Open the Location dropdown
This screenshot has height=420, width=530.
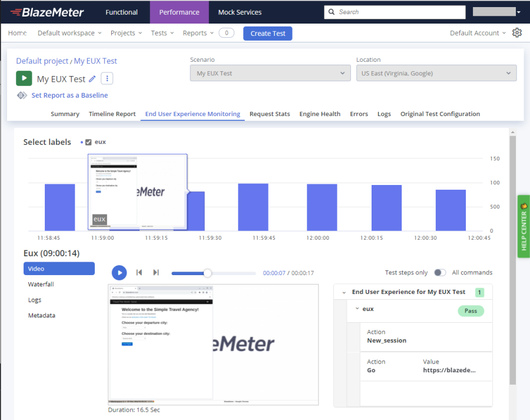point(436,73)
